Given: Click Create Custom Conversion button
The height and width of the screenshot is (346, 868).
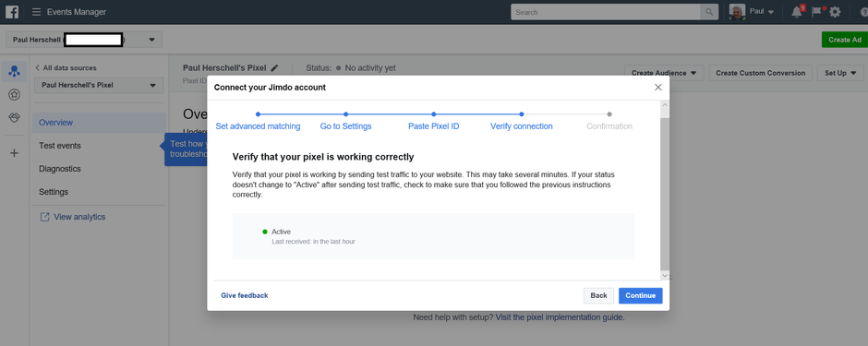Looking at the screenshot, I should point(761,73).
